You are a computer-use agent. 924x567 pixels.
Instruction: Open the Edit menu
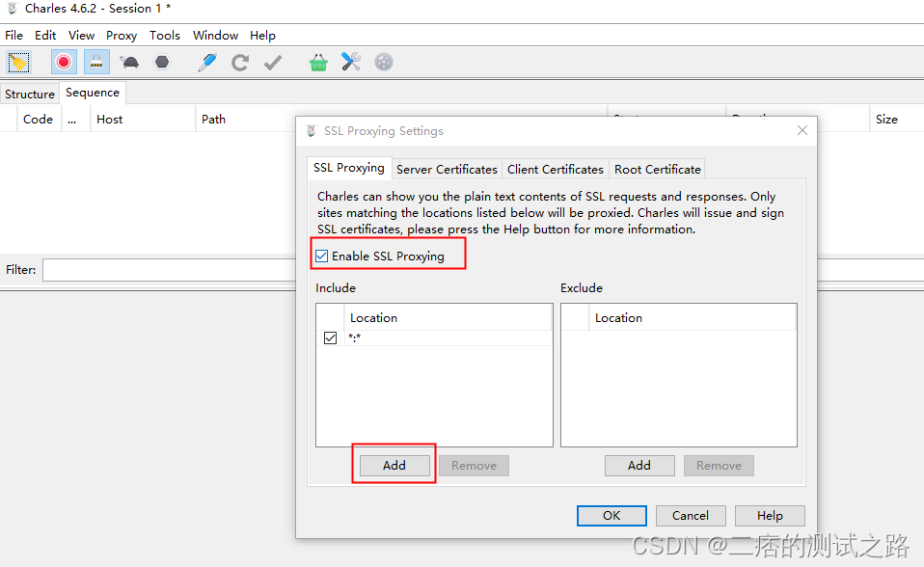(45, 36)
